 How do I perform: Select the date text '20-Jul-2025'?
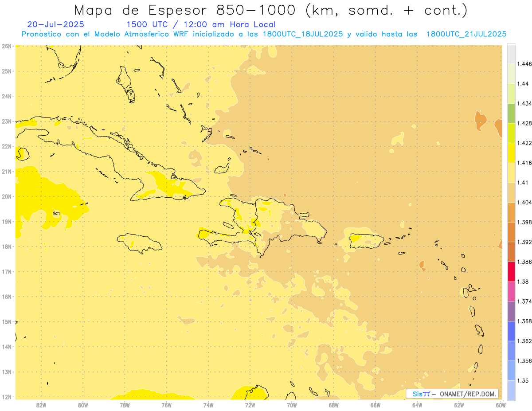[55, 24]
